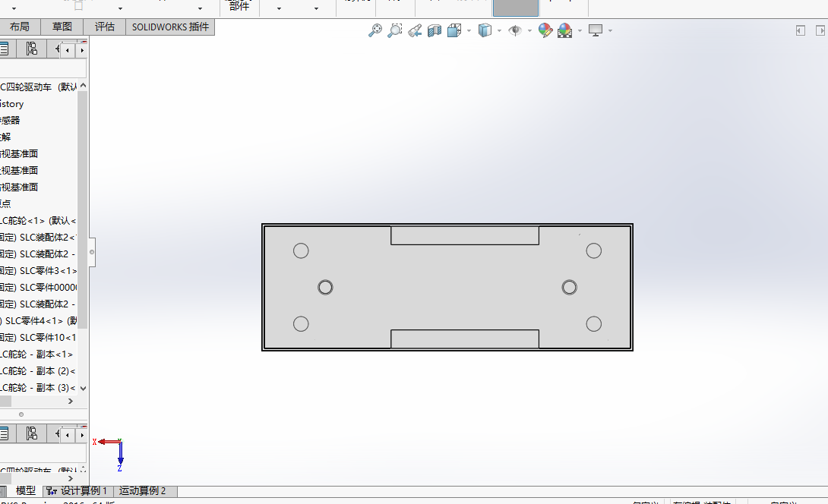Shift upper panel tabs left with arrow

tap(67, 50)
